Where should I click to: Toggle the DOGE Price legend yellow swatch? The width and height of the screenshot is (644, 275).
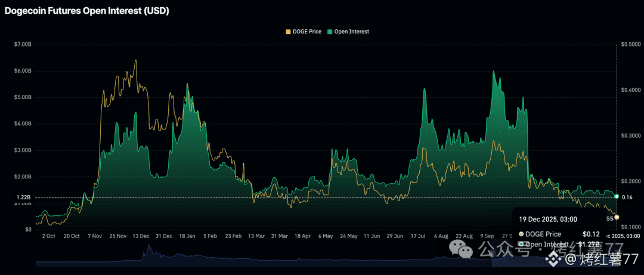tap(289, 32)
